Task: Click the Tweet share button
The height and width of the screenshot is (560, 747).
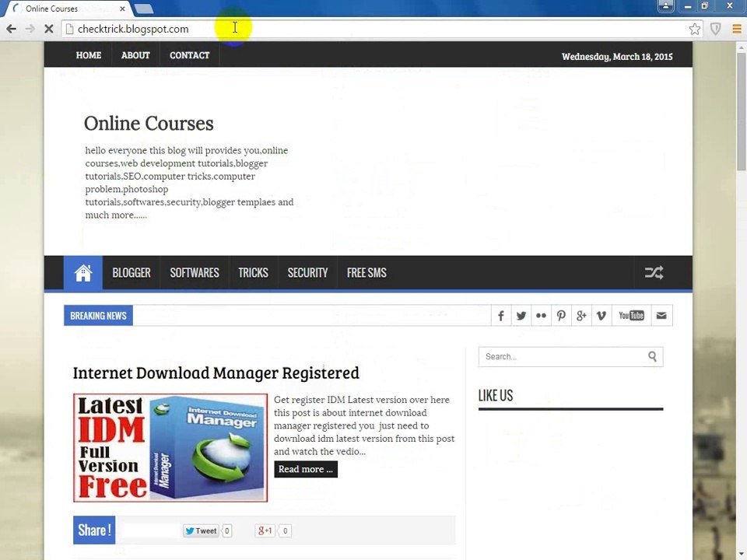Action: pyautogui.click(x=201, y=530)
